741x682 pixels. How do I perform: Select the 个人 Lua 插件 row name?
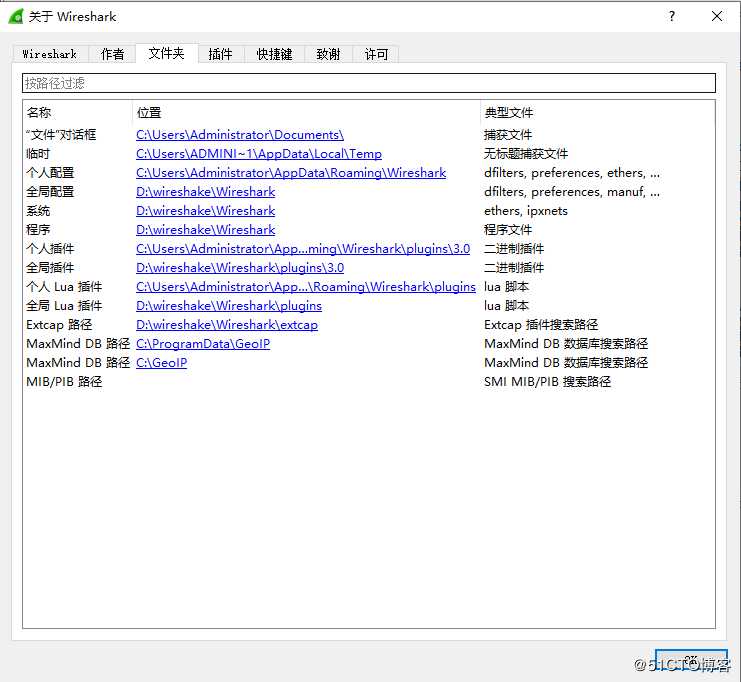[x=64, y=286]
